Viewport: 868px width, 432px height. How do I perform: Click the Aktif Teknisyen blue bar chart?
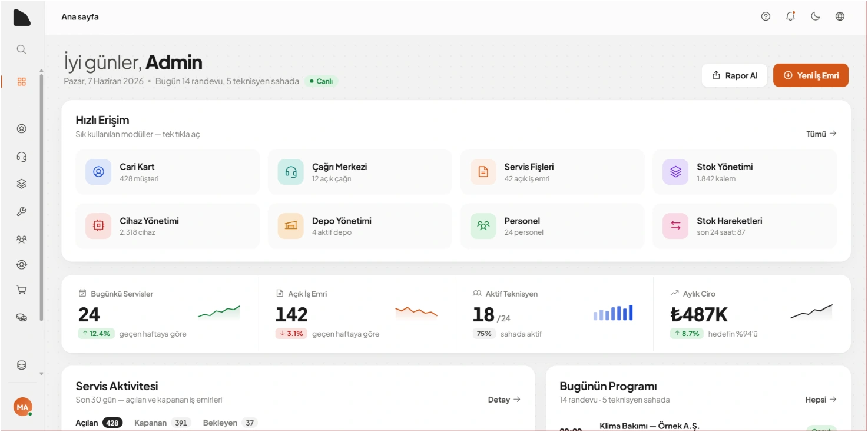pos(613,313)
